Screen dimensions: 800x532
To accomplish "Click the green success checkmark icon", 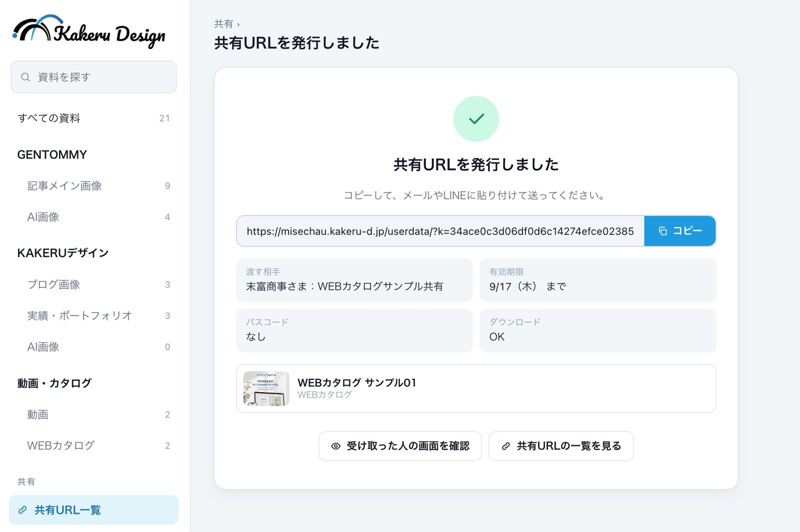I will click(x=476, y=119).
